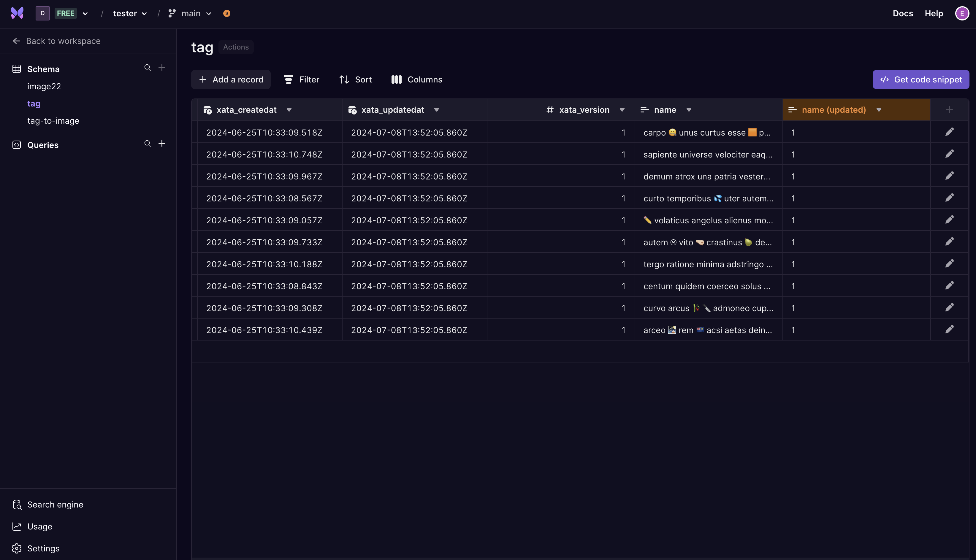Edit the row starting with sapiente universe
The image size is (976, 560).
coord(950,154)
